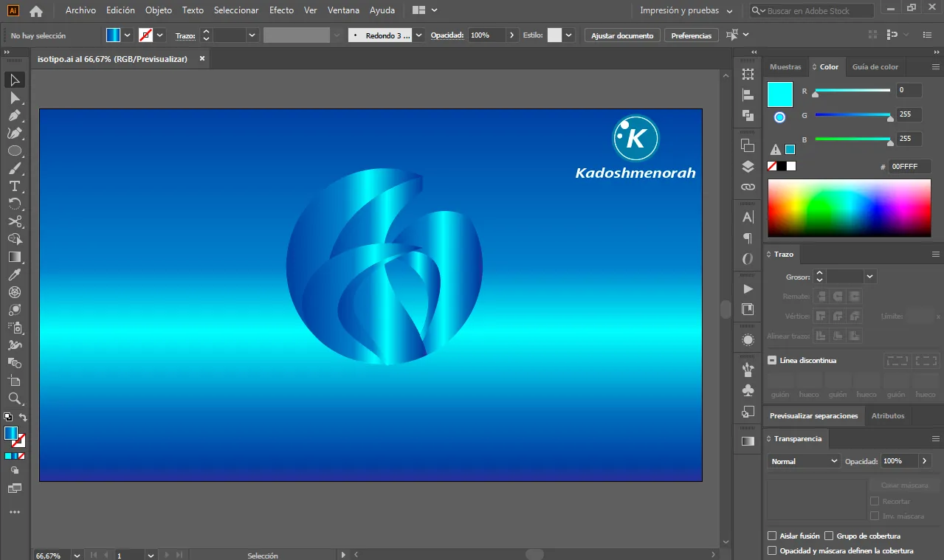This screenshot has height=560, width=944.
Task: Enable the Línea discontinua checkbox
Action: click(x=772, y=360)
